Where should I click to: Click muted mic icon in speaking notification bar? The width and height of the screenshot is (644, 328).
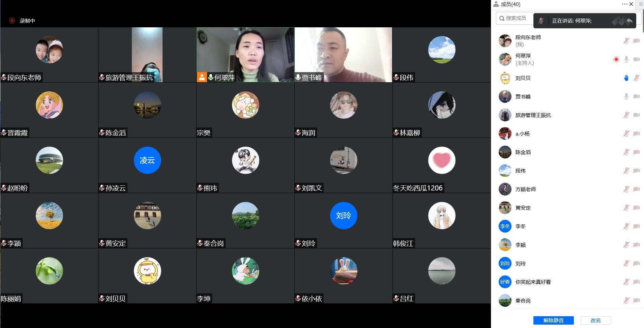pyautogui.click(x=541, y=21)
